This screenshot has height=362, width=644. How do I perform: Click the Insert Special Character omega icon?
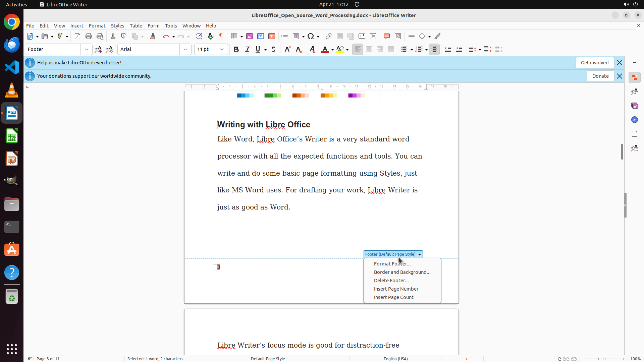[x=311, y=36]
